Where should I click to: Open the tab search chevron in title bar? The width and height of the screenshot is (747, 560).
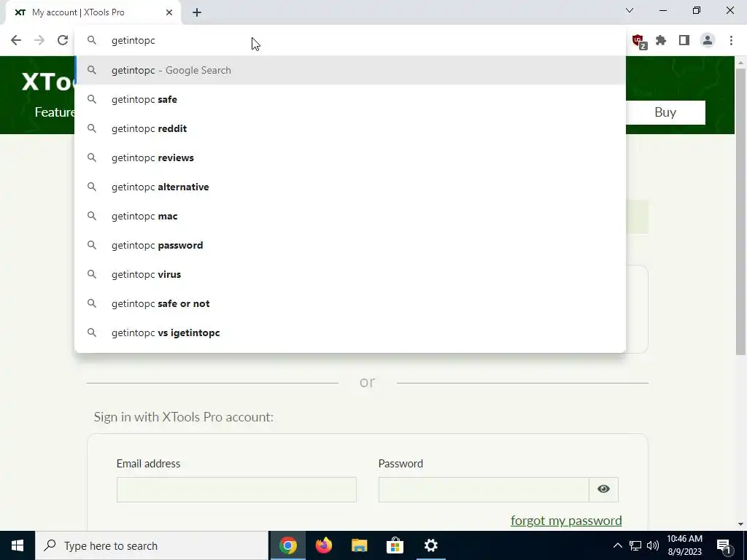coord(630,10)
